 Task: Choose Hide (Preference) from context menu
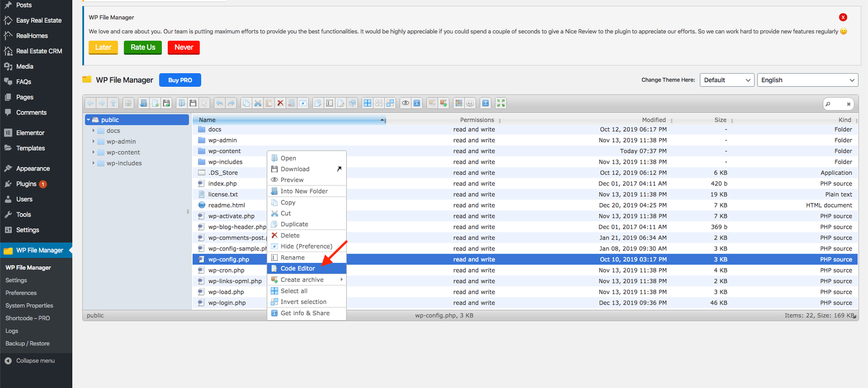pyautogui.click(x=307, y=247)
